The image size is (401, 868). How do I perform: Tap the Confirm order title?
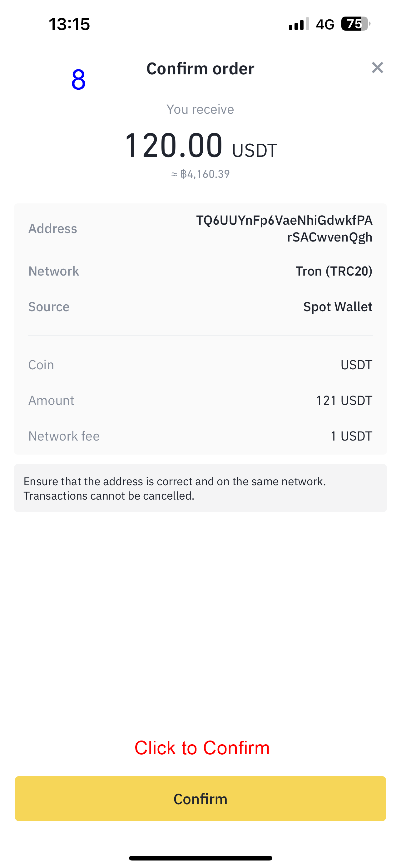click(200, 69)
